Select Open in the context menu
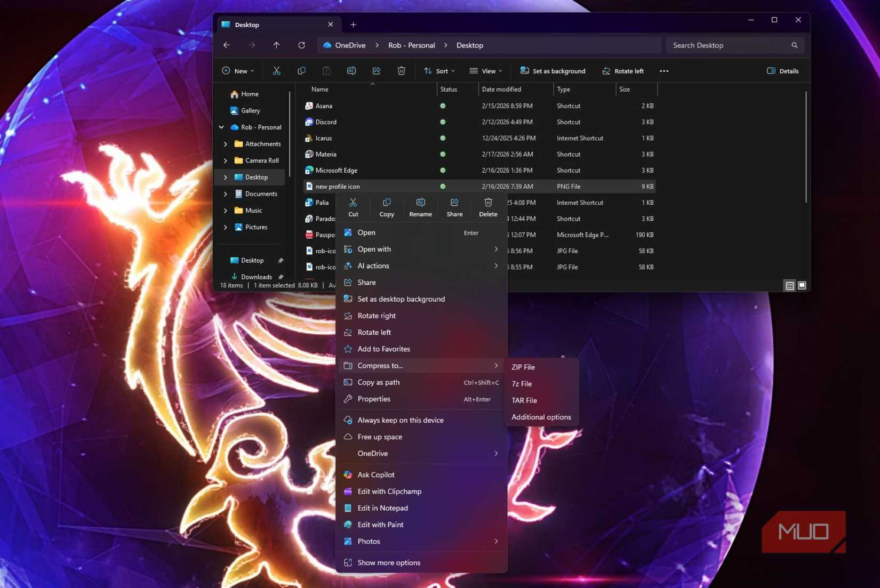880x588 pixels. coord(421,232)
